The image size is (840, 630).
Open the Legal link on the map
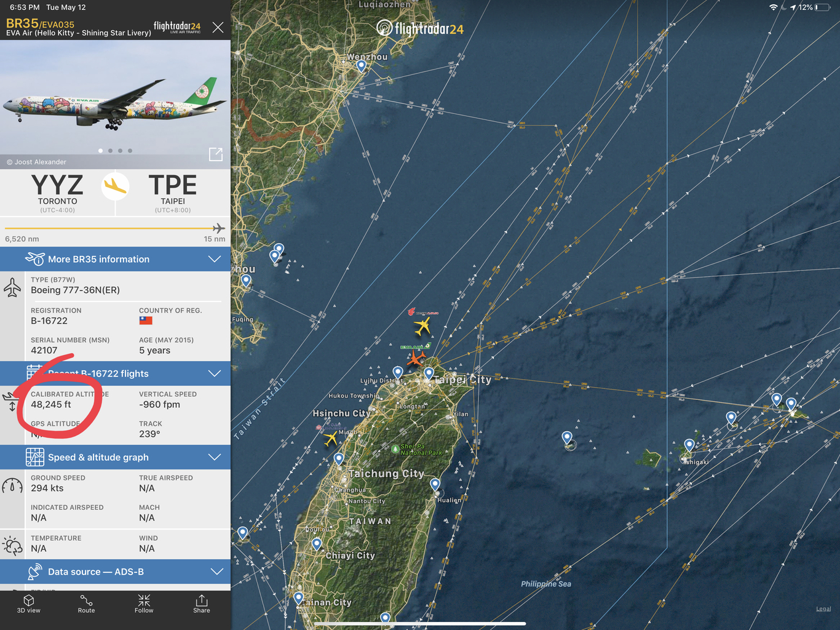coord(823,609)
